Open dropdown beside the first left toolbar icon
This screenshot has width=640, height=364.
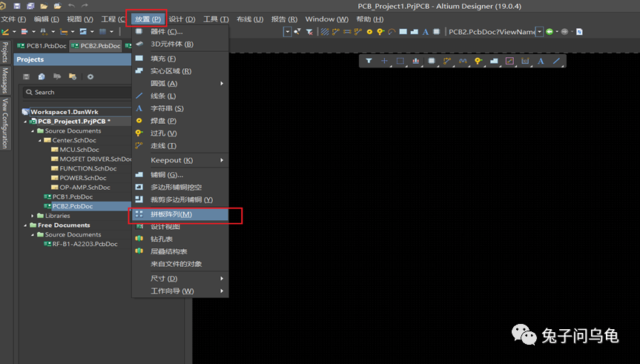[14, 31]
